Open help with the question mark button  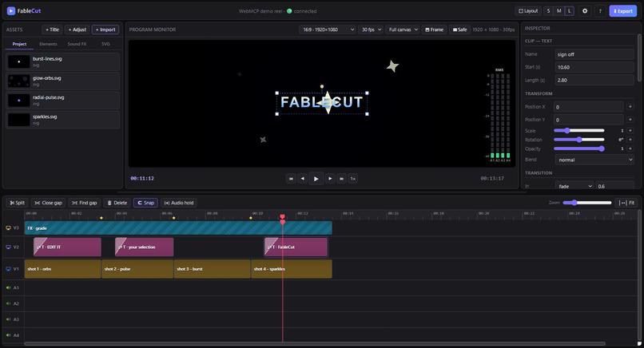pos(600,11)
